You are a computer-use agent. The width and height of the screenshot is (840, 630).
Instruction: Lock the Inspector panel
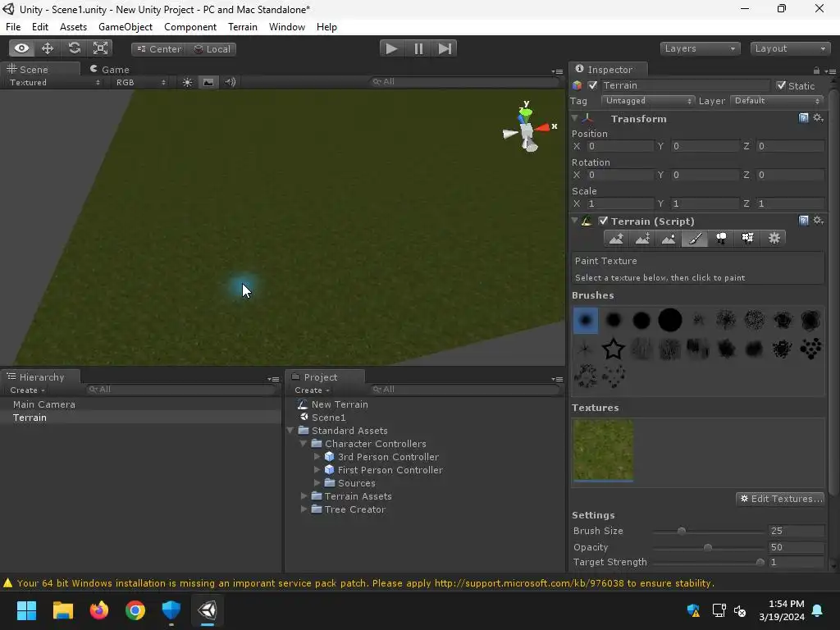(816, 71)
